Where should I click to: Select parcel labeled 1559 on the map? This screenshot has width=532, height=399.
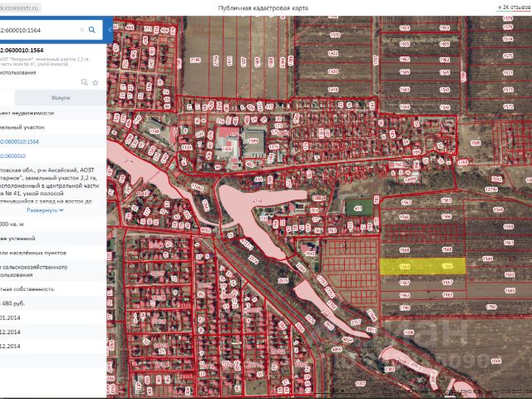tap(508, 227)
